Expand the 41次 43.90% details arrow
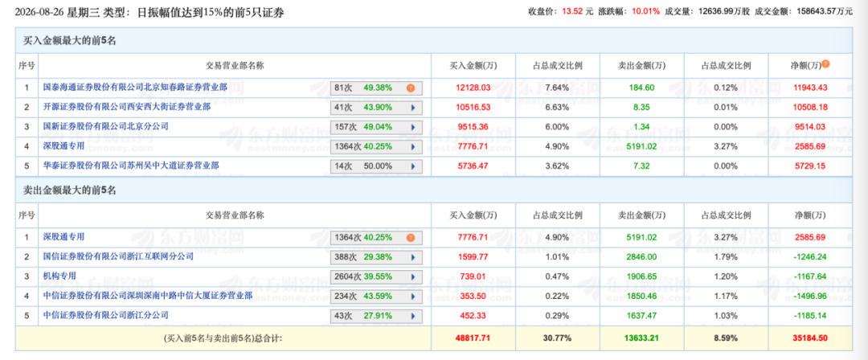868x360 pixels. click(412, 108)
